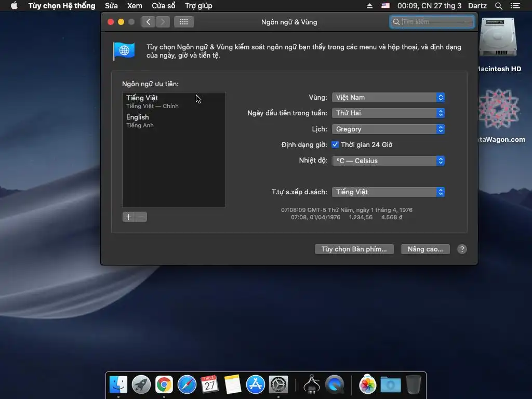Image resolution: width=532 pixels, height=399 pixels.
Task: Click the back navigation arrow
Action: tap(148, 22)
